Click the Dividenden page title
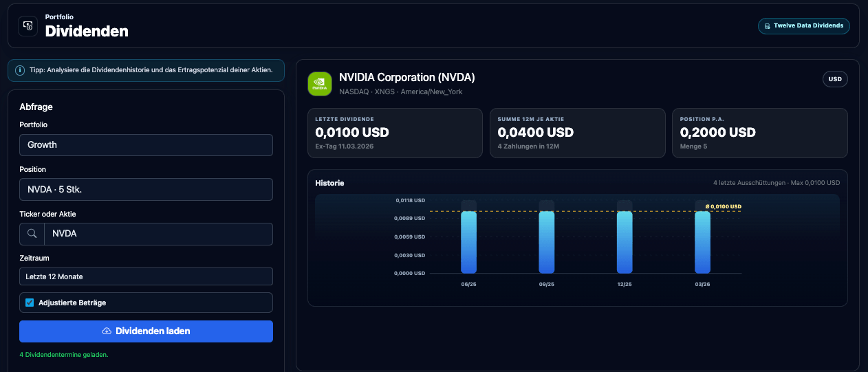Viewport: 868px width, 372px height. [87, 31]
